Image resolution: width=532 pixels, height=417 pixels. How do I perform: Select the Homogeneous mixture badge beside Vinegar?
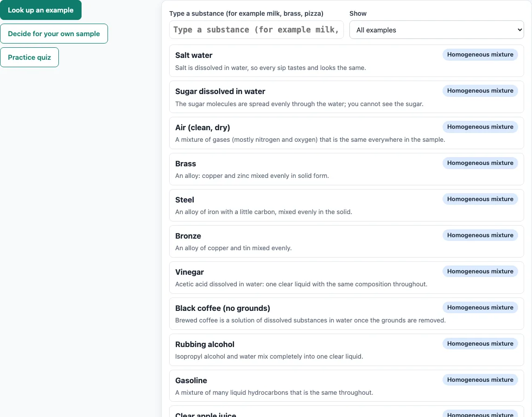click(480, 272)
